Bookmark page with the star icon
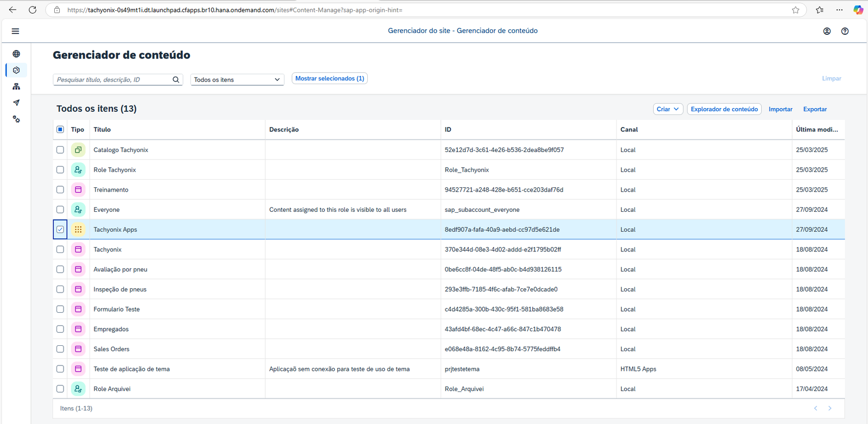 click(795, 10)
